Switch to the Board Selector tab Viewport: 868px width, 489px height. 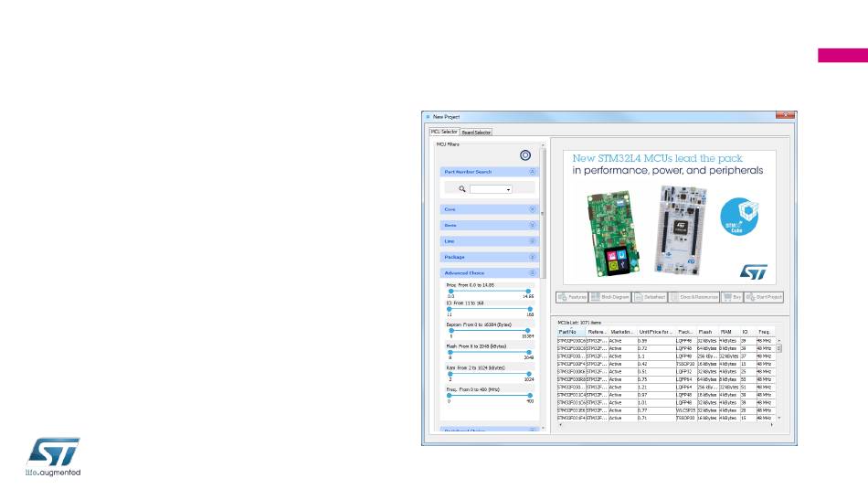[x=475, y=133]
